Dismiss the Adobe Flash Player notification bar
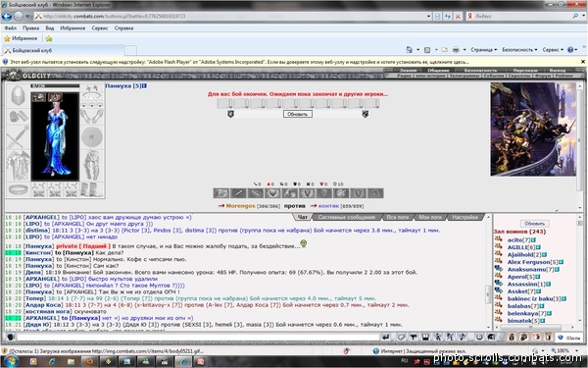The width and height of the screenshot is (588, 368). 583,62
